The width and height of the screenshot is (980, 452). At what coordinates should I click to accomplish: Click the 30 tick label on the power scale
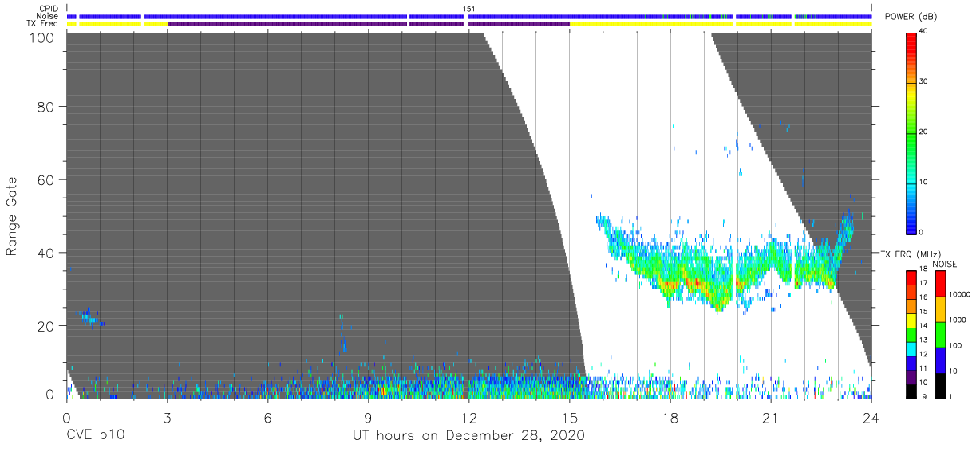(924, 82)
